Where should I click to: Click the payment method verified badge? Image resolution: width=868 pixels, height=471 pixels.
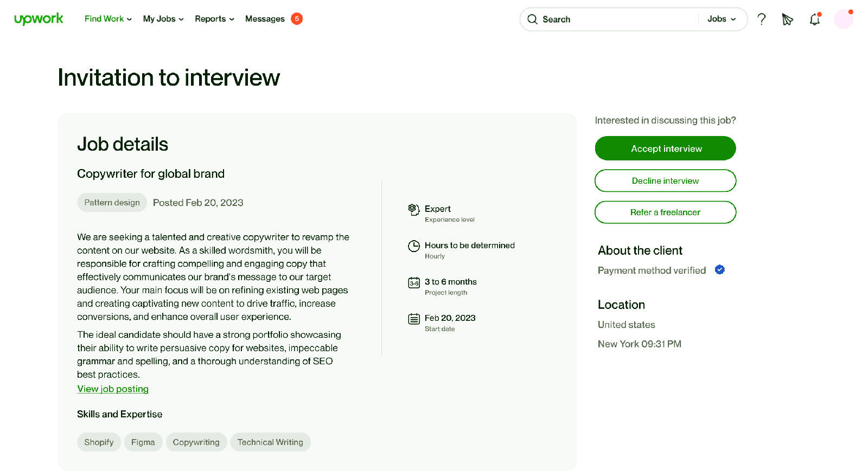point(719,269)
